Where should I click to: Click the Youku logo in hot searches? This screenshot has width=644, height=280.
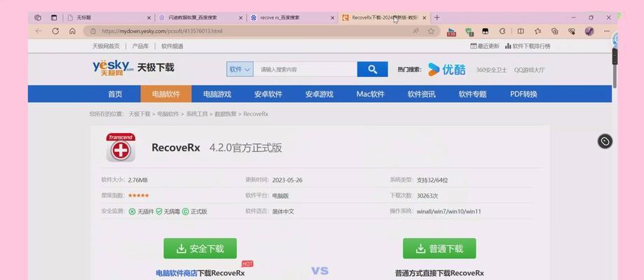click(447, 69)
